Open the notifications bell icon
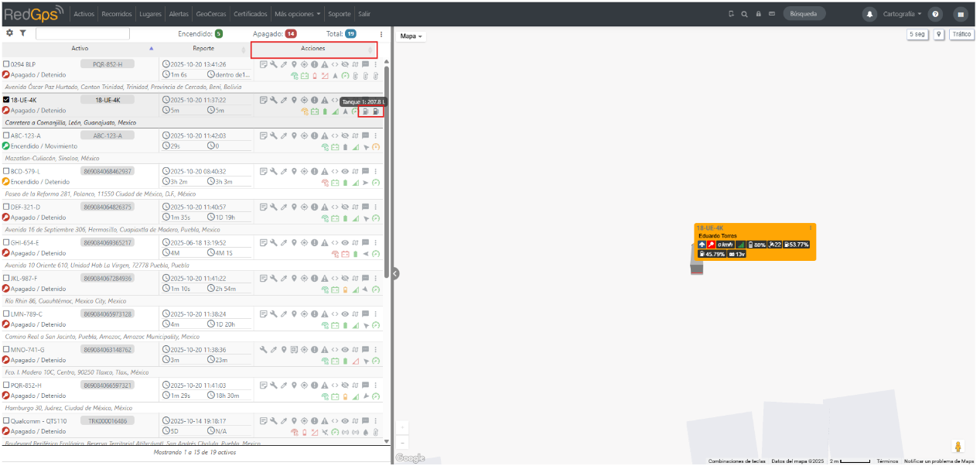 pyautogui.click(x=870, y=14)
